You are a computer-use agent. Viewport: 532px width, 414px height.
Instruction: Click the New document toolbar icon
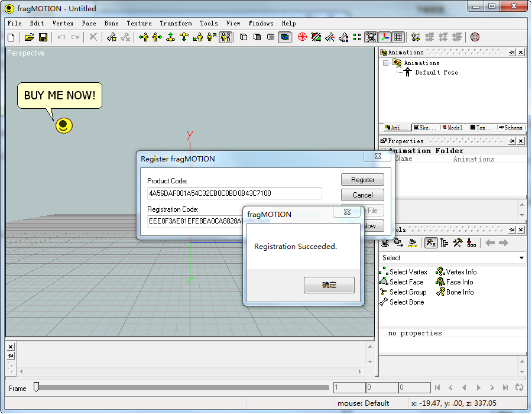pos(11,37)
